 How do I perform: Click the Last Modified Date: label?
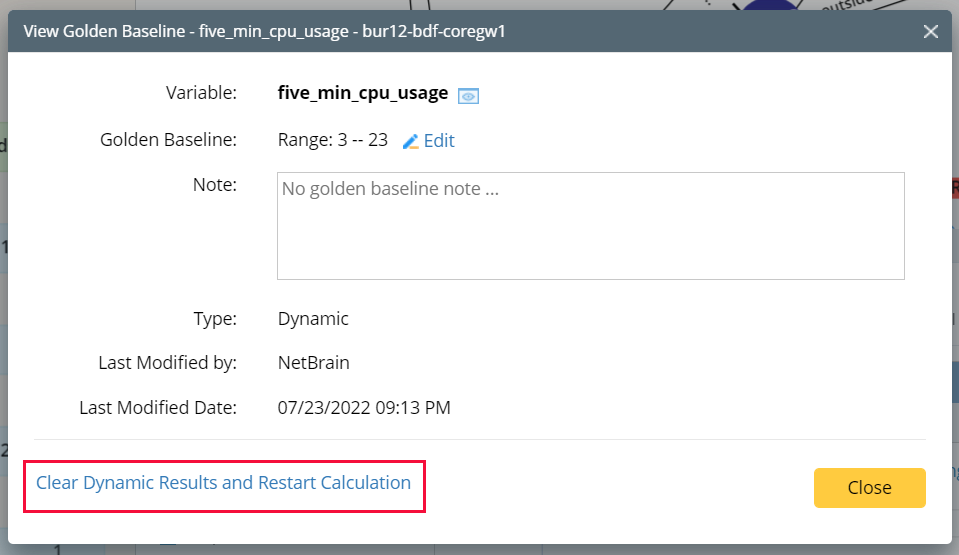click(x=158, y=408)
